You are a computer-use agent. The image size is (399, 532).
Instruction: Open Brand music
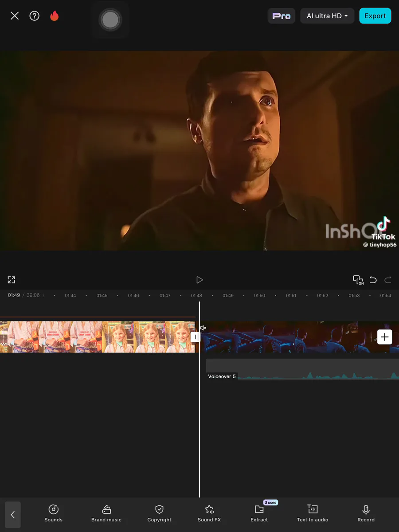pos(106,514)
